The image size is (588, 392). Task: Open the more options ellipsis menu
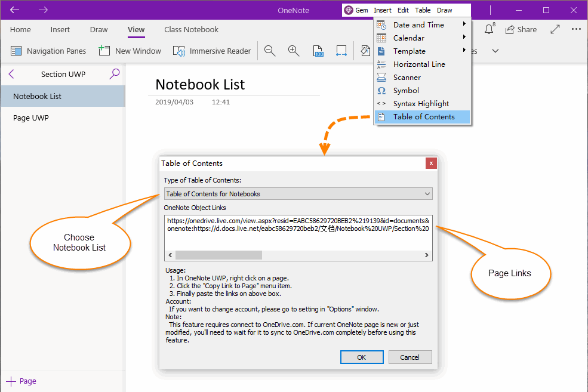point(576,29)
